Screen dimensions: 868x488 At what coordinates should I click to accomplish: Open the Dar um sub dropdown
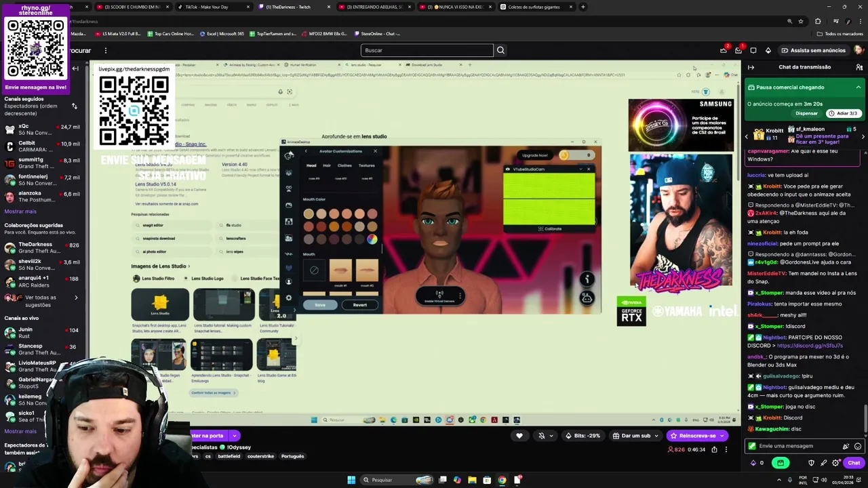(x=635, y=436)
